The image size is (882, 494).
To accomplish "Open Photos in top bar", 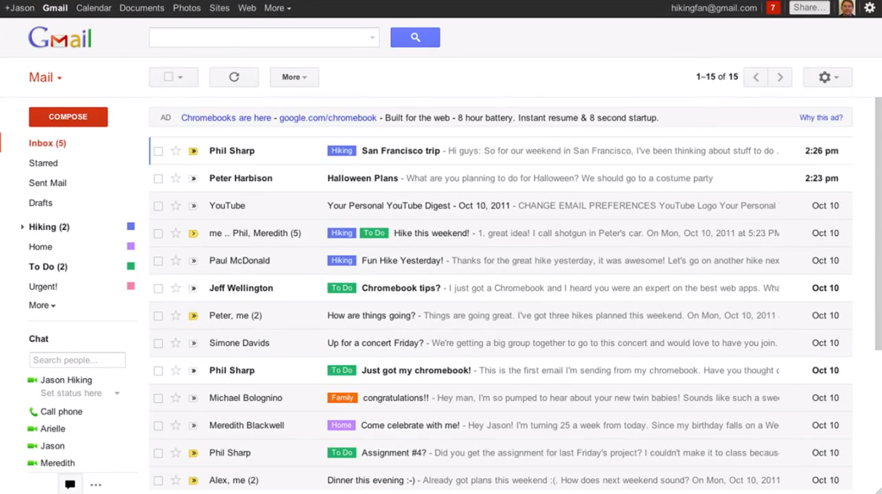I will [x=187, y=8].
